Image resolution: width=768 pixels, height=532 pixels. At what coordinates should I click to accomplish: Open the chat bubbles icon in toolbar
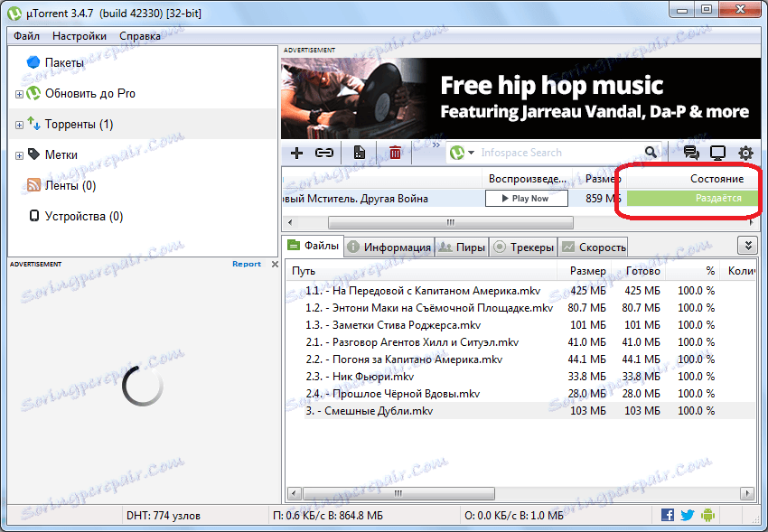691,154
